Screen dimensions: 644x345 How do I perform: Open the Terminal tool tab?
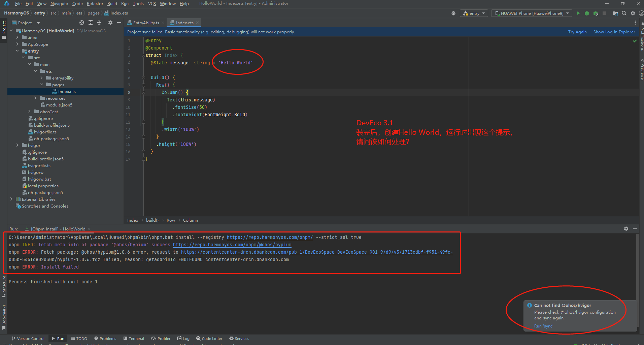click(x=134, y=339)
